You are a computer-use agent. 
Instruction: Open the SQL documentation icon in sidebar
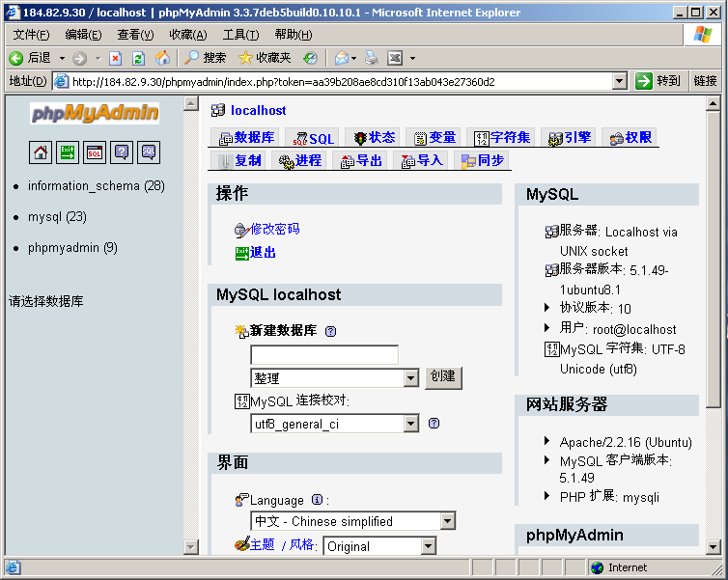(x=149, y=152)
